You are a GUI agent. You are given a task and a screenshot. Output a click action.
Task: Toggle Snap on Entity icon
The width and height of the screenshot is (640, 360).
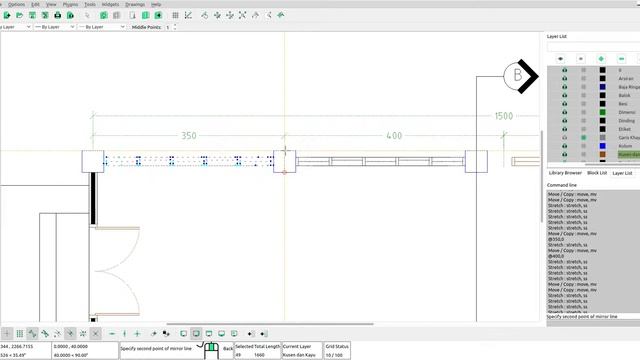45,334
